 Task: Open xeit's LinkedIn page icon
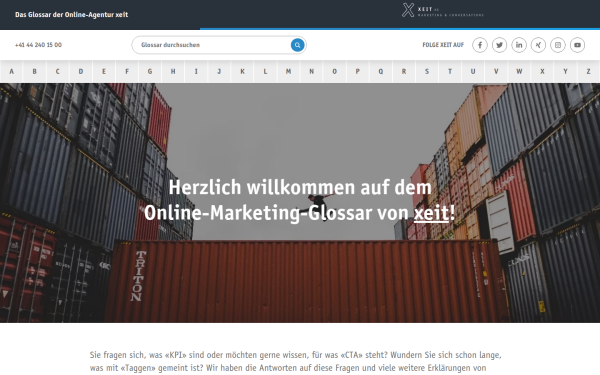tap(518, 45)
